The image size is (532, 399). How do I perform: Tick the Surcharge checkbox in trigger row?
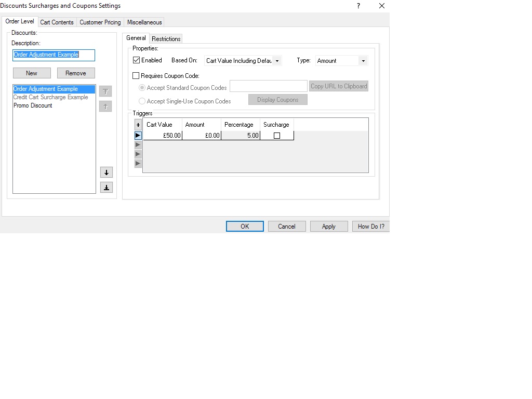coord(277,136)
